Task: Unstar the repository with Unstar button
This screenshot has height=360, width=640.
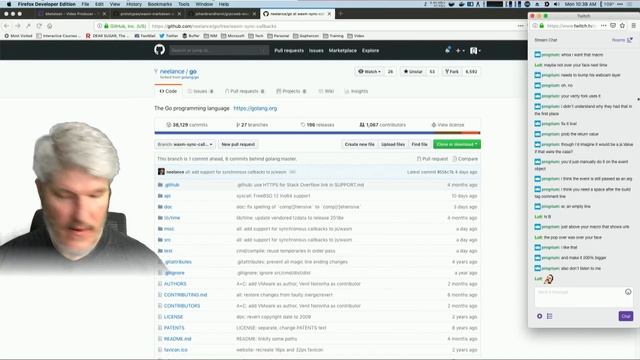Action: click(x=413, y=71)
